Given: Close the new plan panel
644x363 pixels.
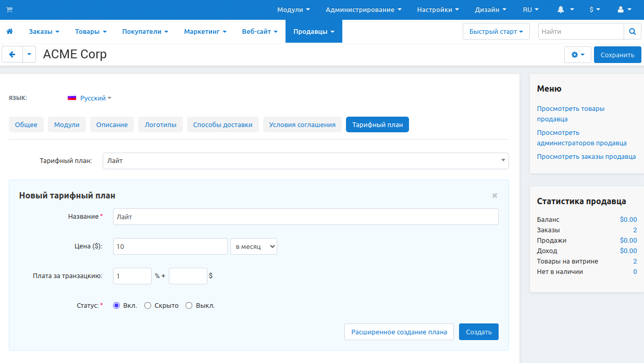Looking at the screenshot, I should click(x=494, y=196).
